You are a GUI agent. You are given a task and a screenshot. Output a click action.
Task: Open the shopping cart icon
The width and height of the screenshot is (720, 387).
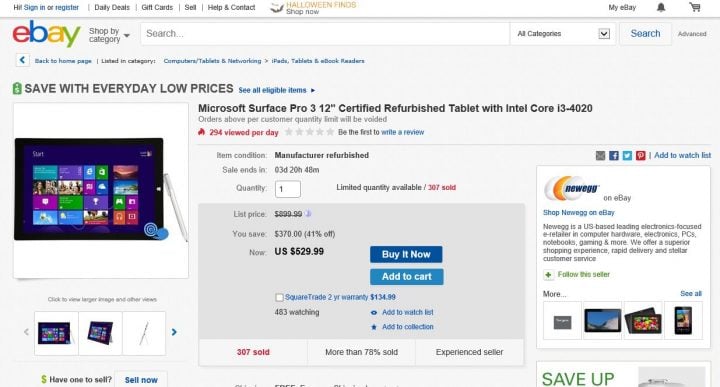click(695, 7)
